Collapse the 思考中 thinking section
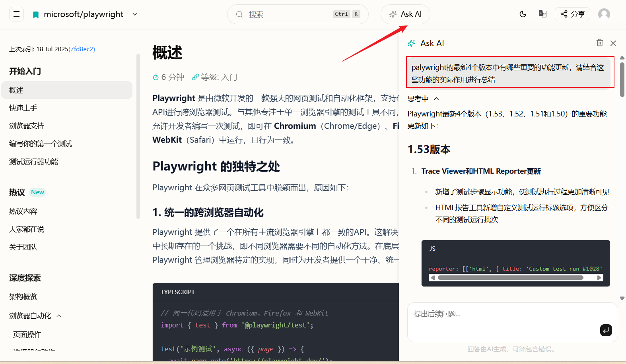 coord(436,99)
